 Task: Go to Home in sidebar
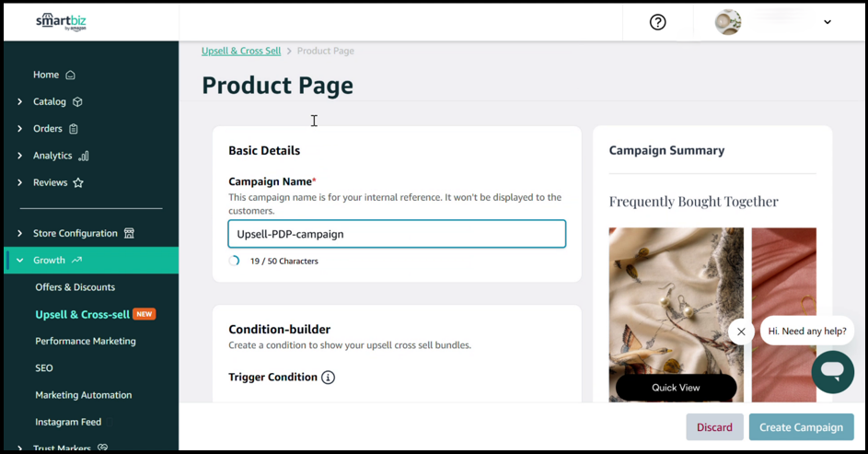pos(46,76)
